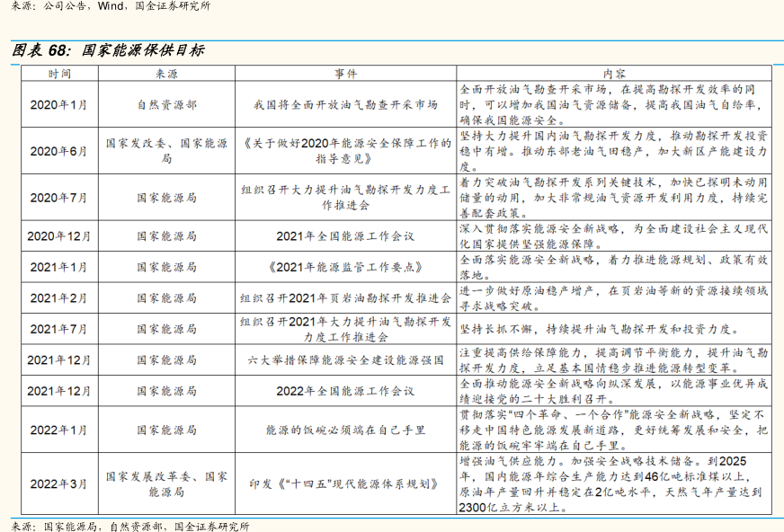Select the 时间 column header
784x532 pixels.
pos(59,73)
